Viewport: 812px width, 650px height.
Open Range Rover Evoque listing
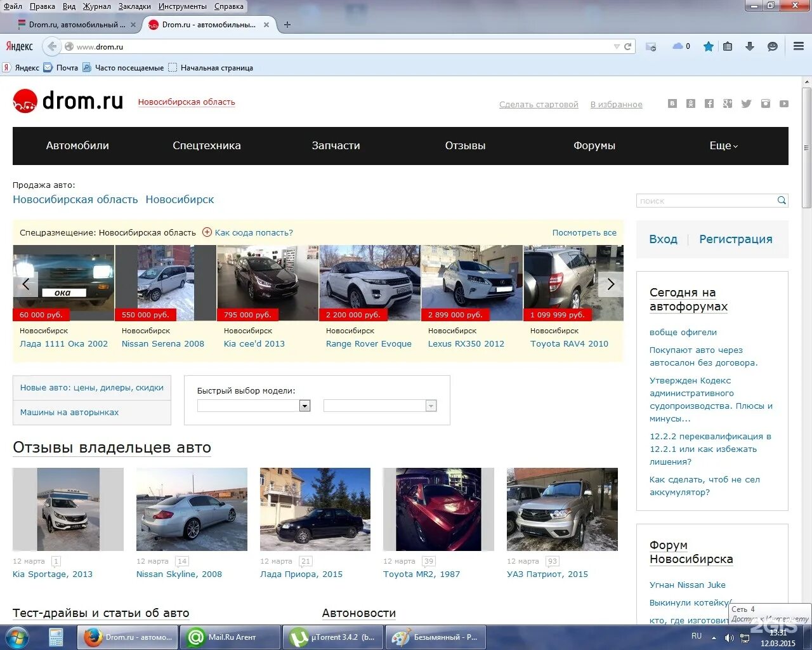(x=369, y=343)
